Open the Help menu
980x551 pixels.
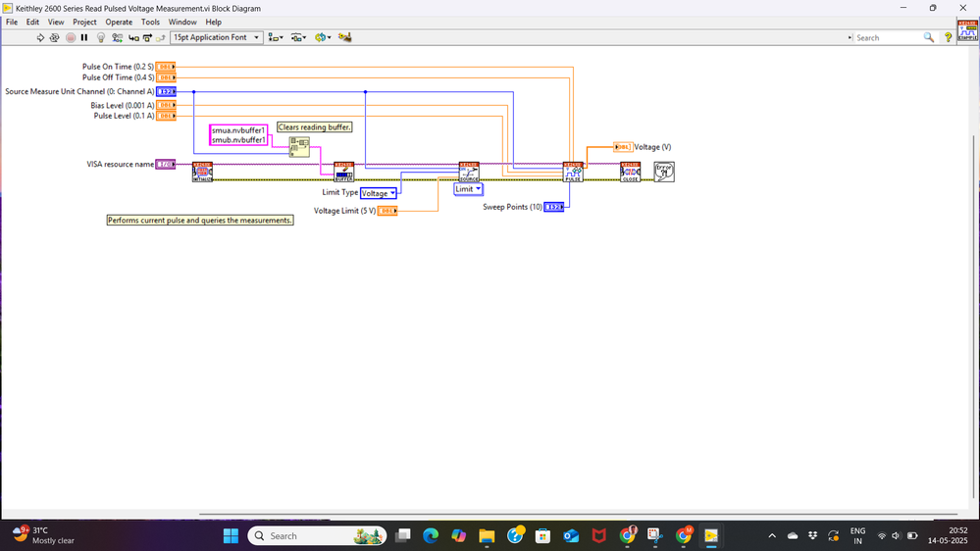tap(213, 22)
